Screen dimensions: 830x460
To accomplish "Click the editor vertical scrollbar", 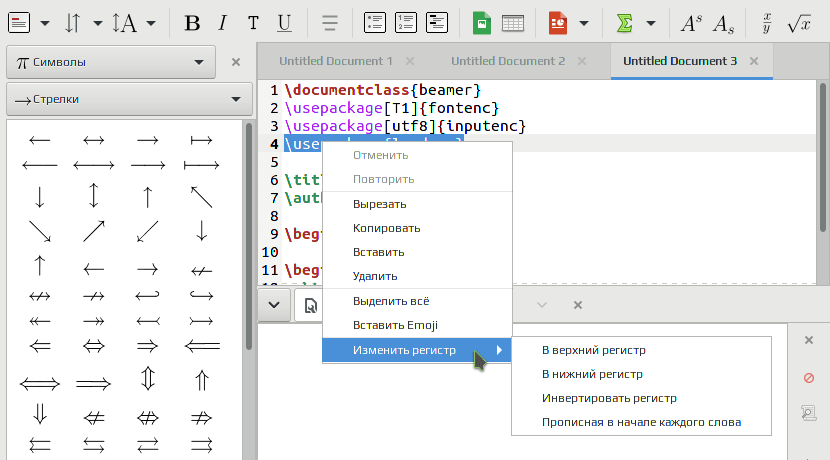I will click(x=823, y=157).
